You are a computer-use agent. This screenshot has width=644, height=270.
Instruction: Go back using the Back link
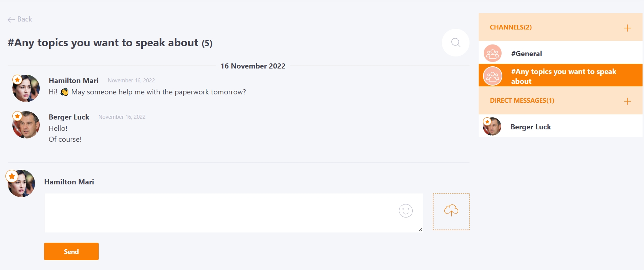(x=20, y=19)
